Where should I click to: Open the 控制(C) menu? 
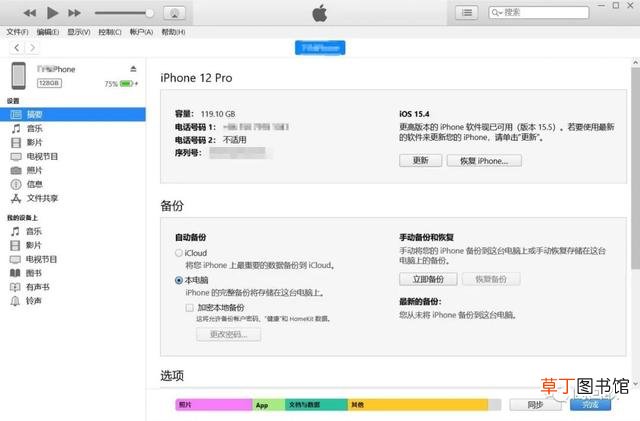click(x=110, y=32)
